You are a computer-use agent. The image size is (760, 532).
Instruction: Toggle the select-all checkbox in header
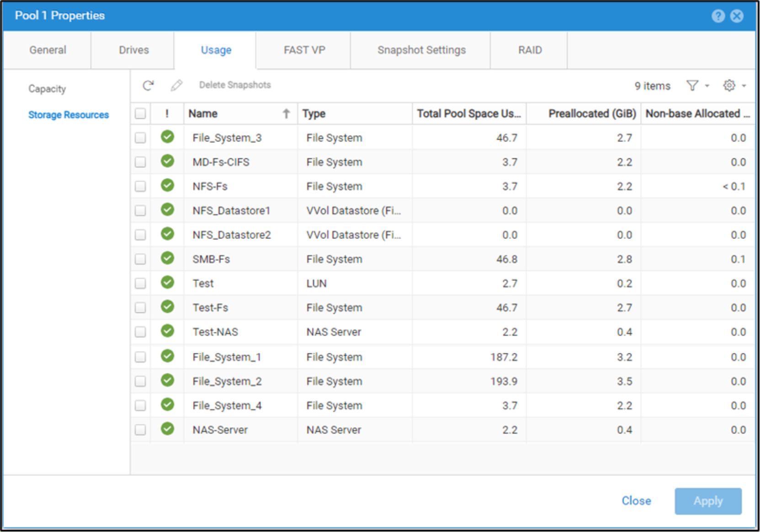[141, 114]
